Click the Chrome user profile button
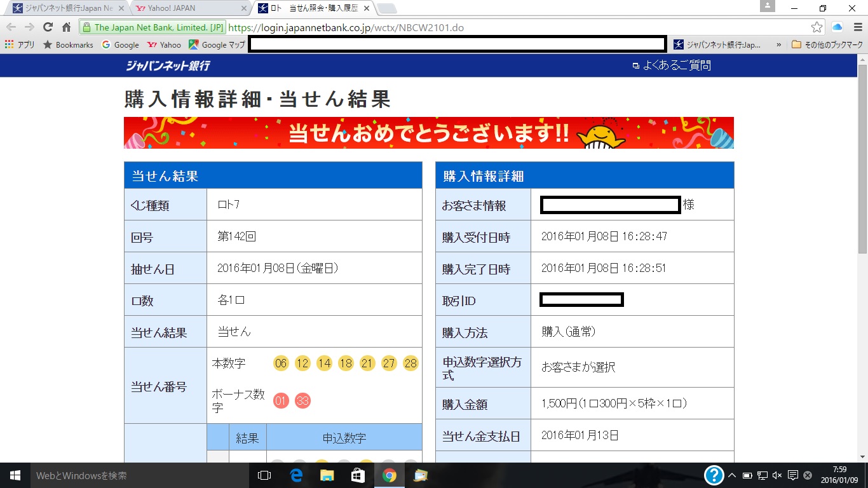 [x=768, y=6]
